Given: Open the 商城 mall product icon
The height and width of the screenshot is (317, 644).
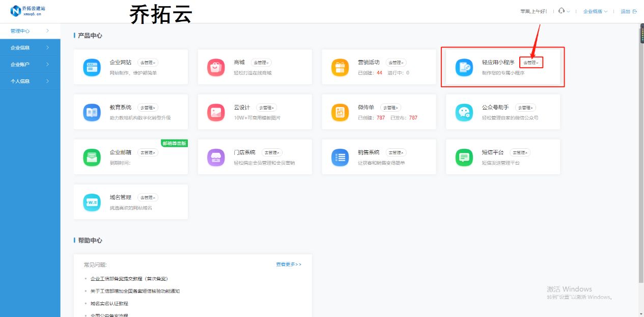Looking at the screenshot, I should [216, 67].
